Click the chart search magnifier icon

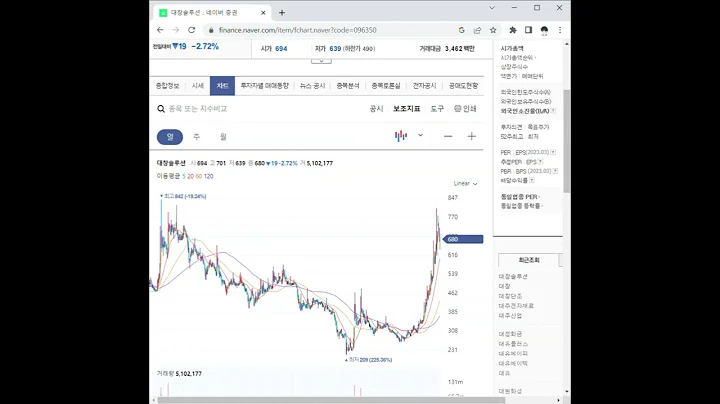coord(161,109)
